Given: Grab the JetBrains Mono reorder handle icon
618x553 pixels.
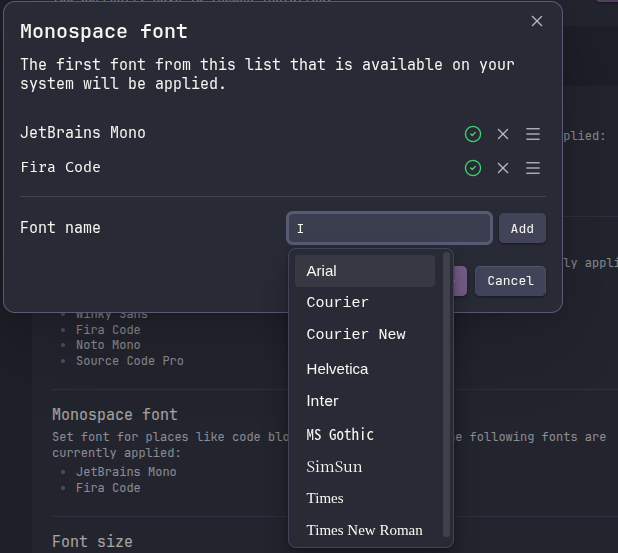Looking at the screenshot, I should 533,134.
